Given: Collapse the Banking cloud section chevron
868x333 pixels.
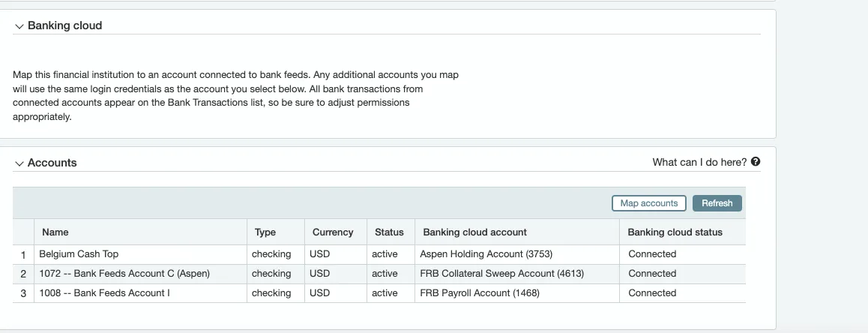Looking at the screenshot, I should pos(19,26).
